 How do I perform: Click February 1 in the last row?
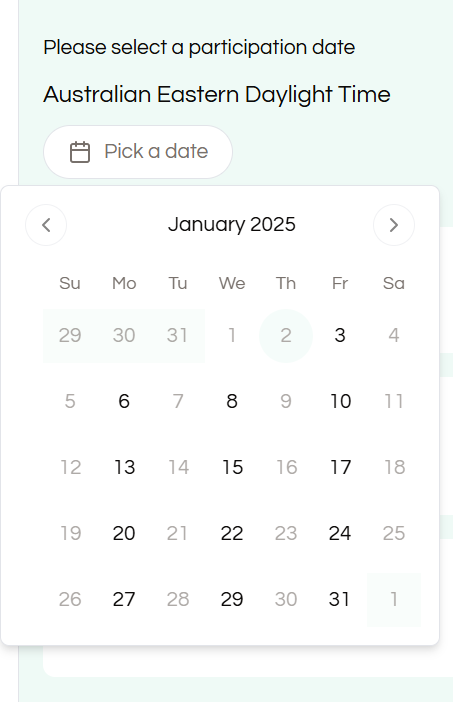[x=394, y=599]
